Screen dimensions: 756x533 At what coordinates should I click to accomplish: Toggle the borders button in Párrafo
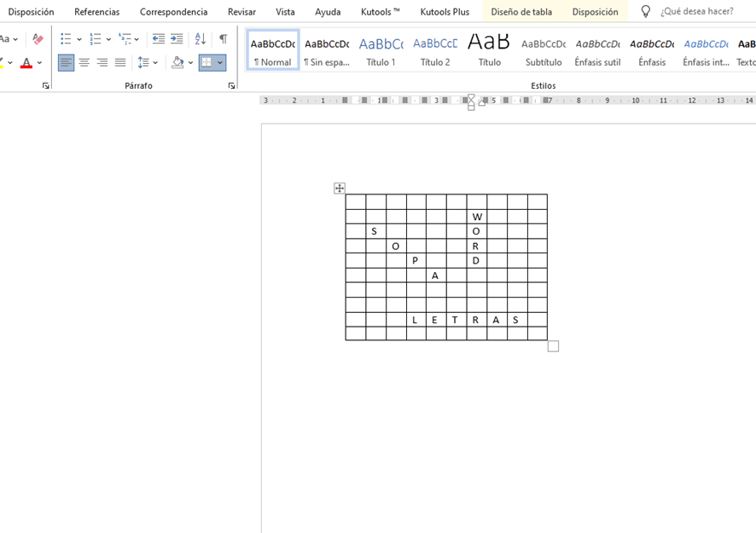tap(206, 62)
